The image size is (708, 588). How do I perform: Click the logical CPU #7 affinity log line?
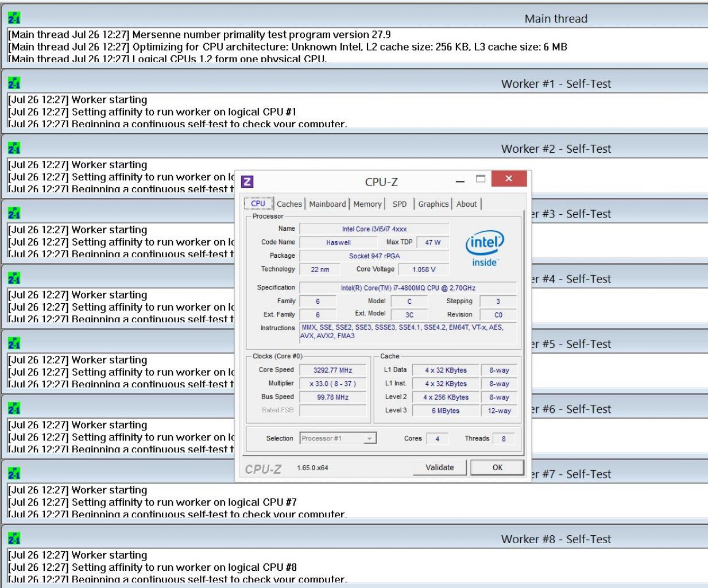pyautogui.click(x=152, y=502)
